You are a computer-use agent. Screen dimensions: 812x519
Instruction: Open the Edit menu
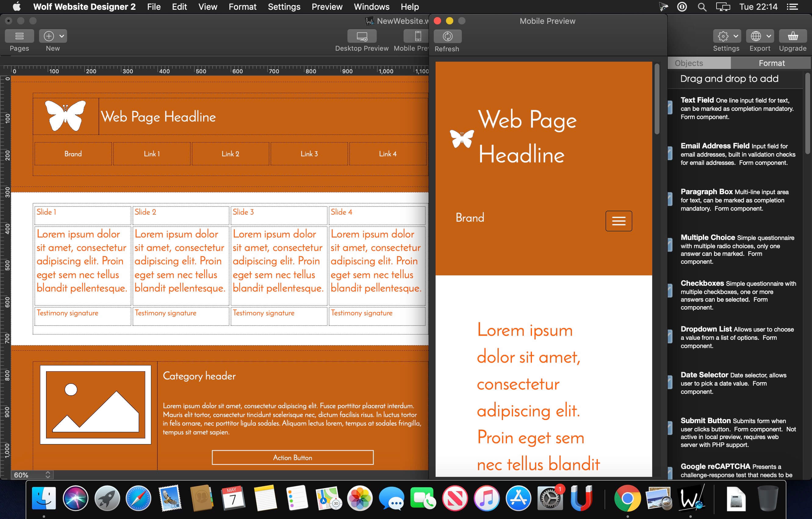coord(179,7)
